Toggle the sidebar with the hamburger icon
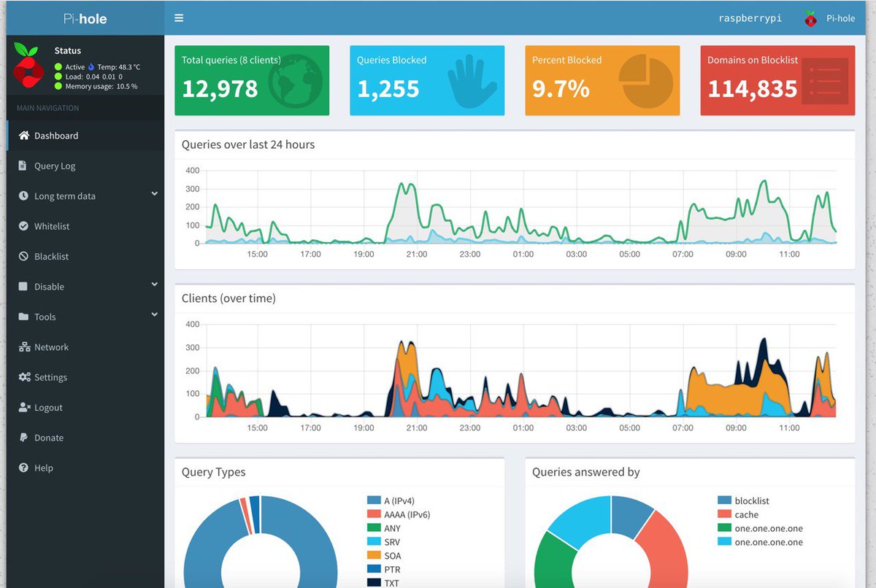This screenshot has width=876, height=588. (179, 18)
